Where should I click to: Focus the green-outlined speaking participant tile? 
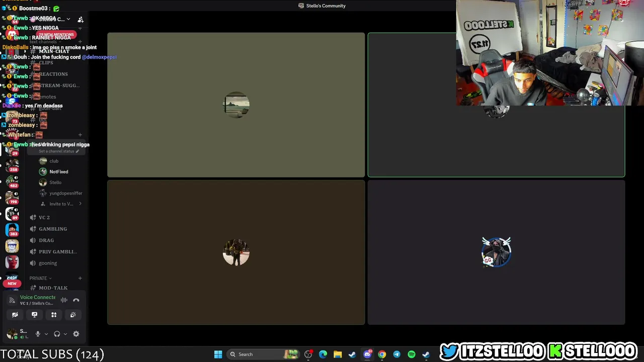pyautogui.click(x=496, y=105)
